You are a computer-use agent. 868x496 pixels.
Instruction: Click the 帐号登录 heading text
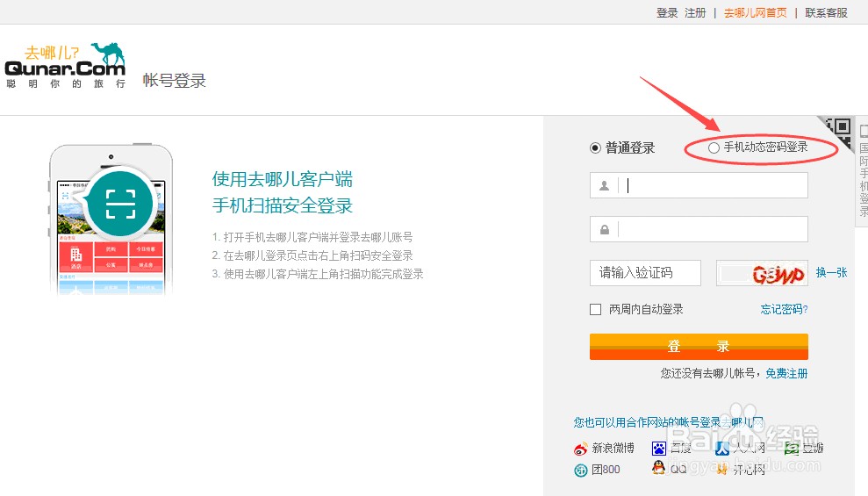tap(175, 81)
